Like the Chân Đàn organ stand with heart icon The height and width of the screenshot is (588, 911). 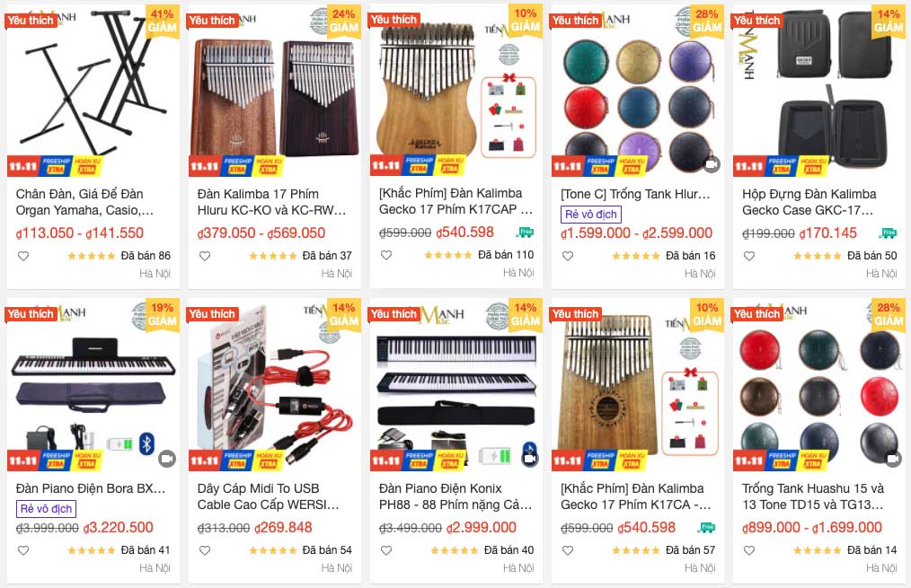[23, 256]
